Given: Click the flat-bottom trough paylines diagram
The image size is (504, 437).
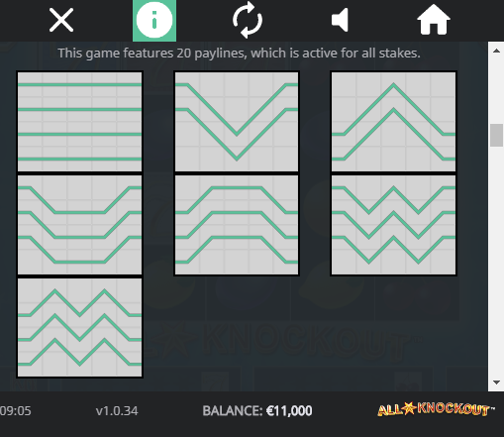Looking at the screenshot, I should (79, 225).
